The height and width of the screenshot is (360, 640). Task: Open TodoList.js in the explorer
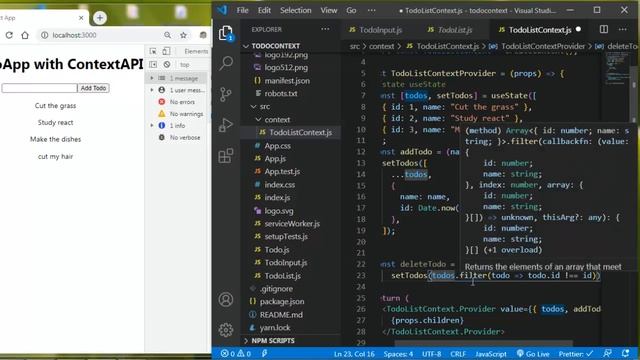tap(283, 276)
